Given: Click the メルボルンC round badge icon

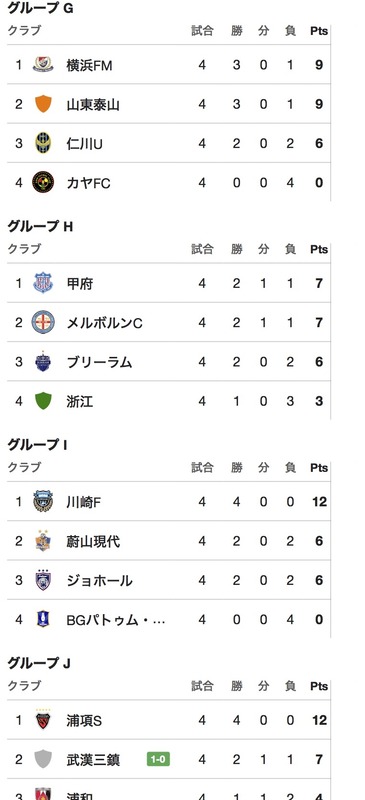Looking at the screenshot, I should 43,322.
